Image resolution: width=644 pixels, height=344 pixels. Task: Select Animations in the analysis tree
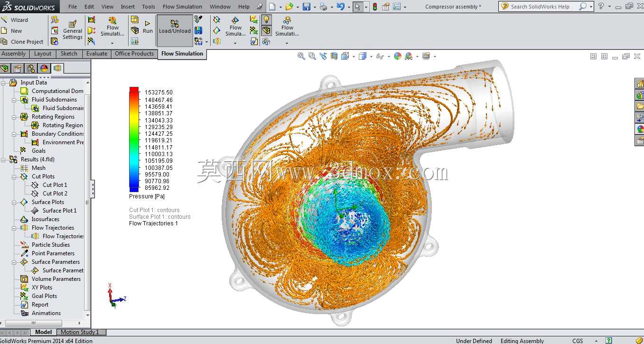pos(46,313)
